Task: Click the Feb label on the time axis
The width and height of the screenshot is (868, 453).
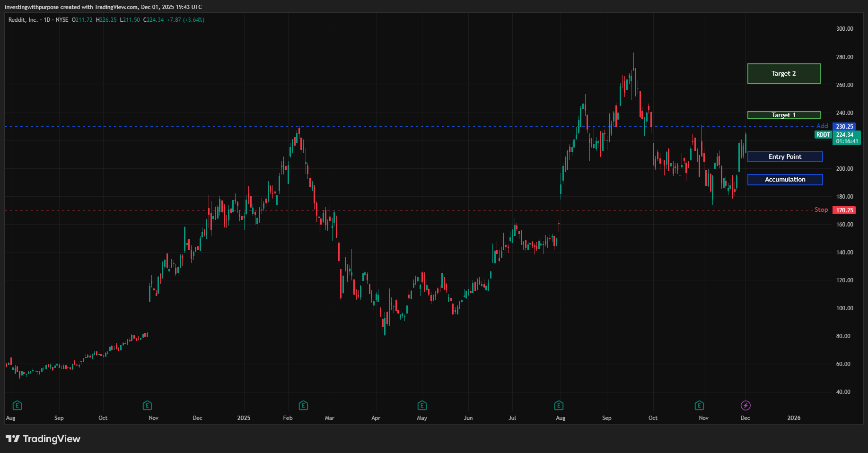Action: point(288,418)
